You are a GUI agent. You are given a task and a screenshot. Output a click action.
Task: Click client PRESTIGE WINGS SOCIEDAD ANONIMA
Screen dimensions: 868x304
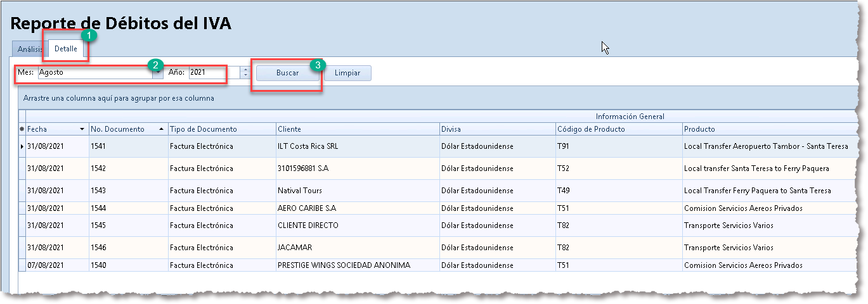(x=344, y=265)
